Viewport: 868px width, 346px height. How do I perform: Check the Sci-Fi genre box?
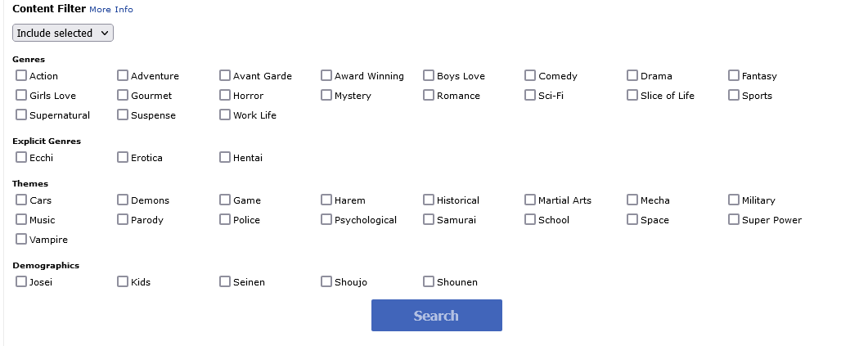point(530,96)
